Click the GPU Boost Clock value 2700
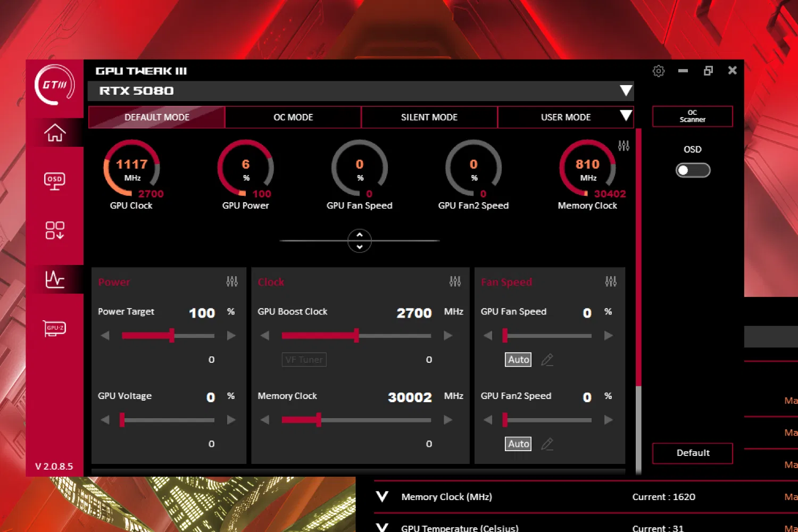Viewport: 798px width, 532px height. pyautogui.click(x=414, y=313)
